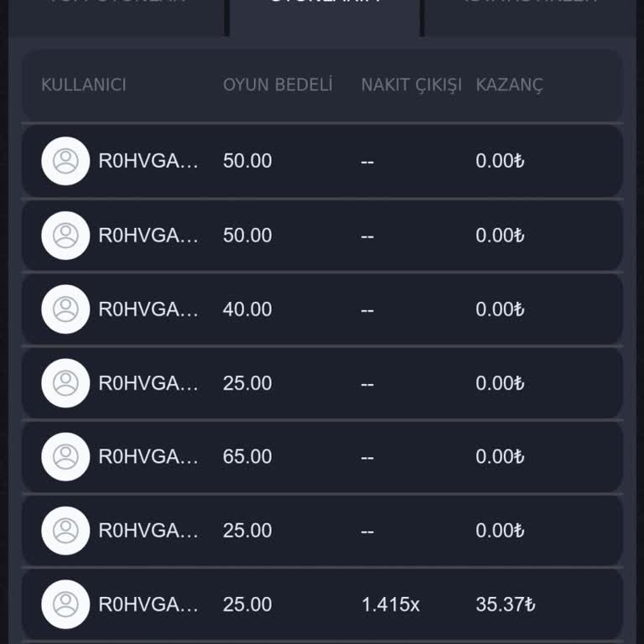The image size is (644, 644).
Task: Select the KAZANÇ column header
Action: (509, 85)
